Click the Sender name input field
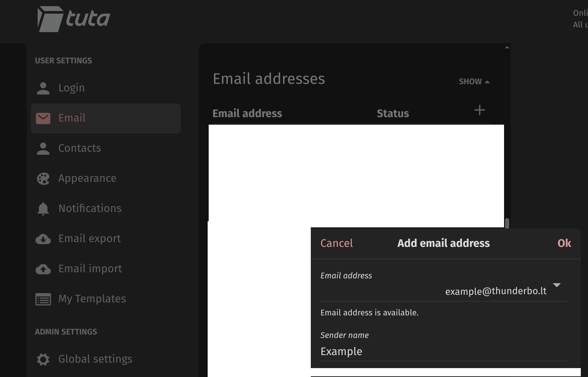The height and width of the screenshot is (377, 588). [x=443, y=352]
